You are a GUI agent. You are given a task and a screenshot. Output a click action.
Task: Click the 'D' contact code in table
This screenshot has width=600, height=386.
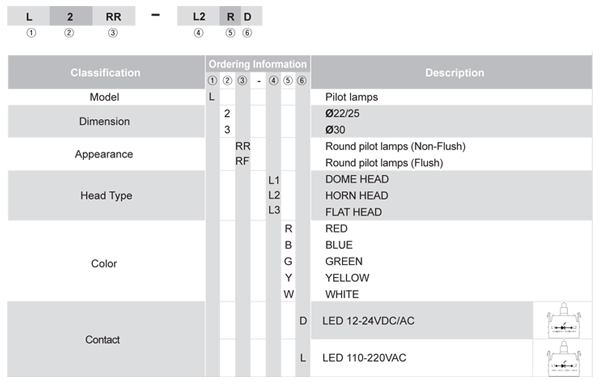point(303,321)
